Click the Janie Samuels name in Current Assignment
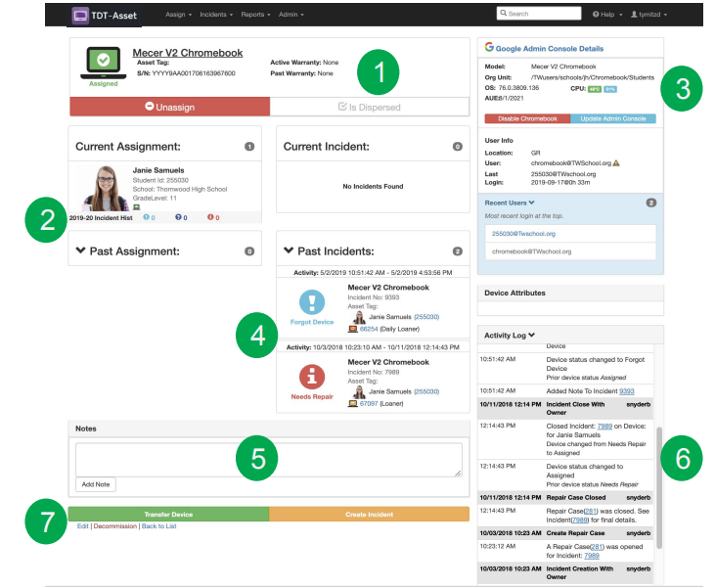Image resolution: width=715 pixels, height=588 pixels. click(158, 170)
